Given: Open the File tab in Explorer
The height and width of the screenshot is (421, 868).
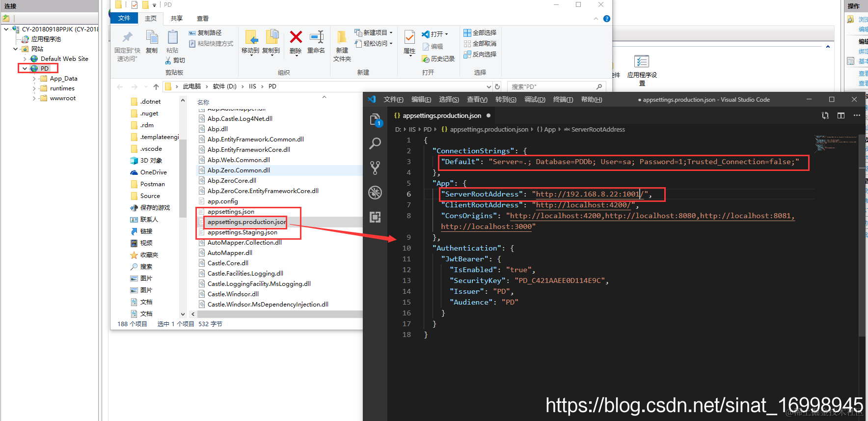Looking at the screenshot, I should point(124,18).
